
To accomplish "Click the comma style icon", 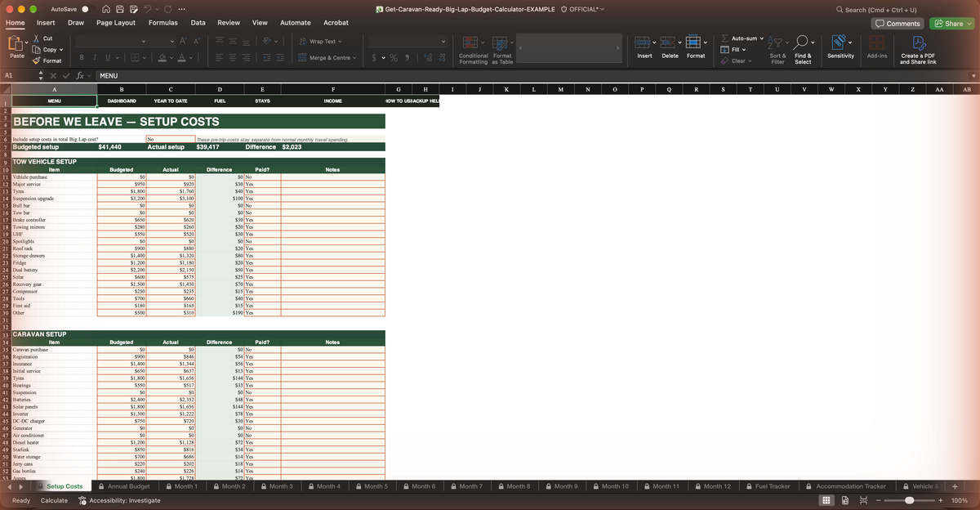I will [x=407, y=57].
